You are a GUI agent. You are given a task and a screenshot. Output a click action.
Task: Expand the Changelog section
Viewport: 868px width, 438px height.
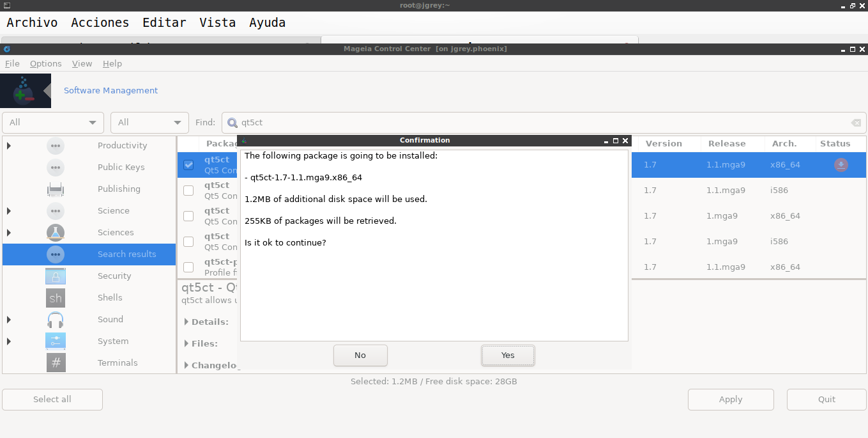(x=187, y=366)
